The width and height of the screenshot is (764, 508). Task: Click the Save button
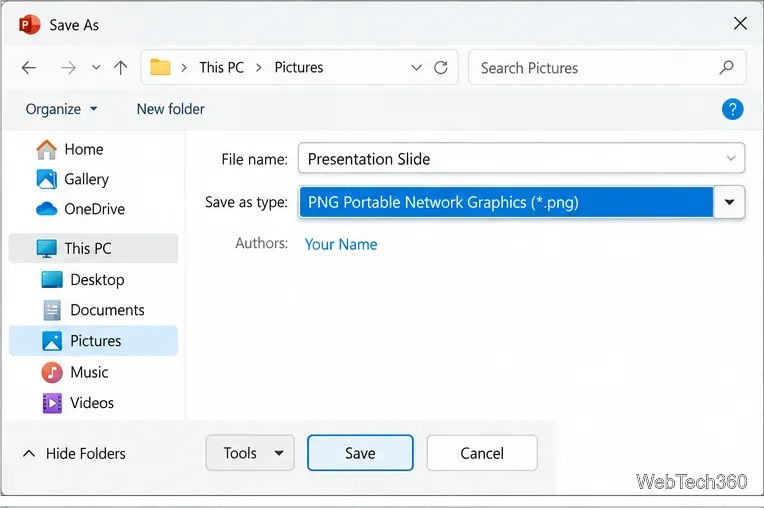tap(360, 453)
